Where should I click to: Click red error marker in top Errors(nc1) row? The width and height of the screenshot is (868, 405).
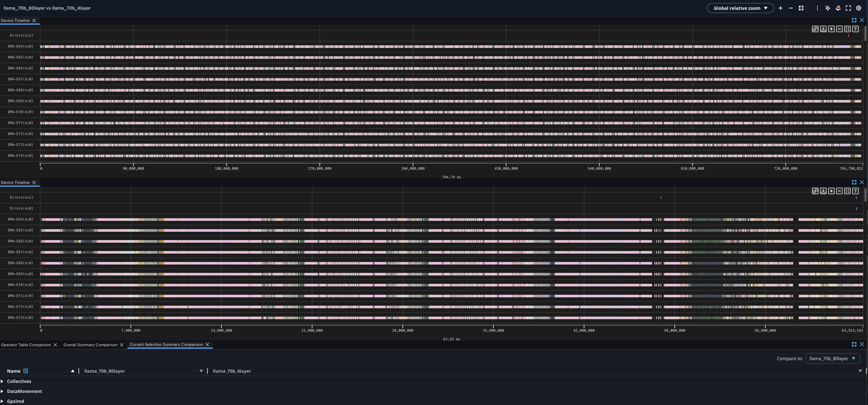848,36
